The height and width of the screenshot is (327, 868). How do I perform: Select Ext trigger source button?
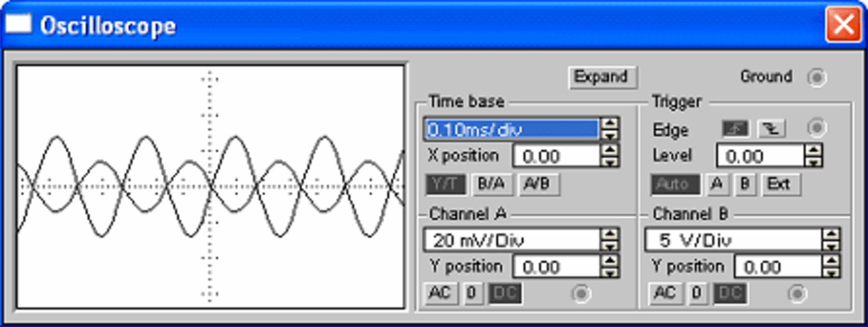(778, 184)
